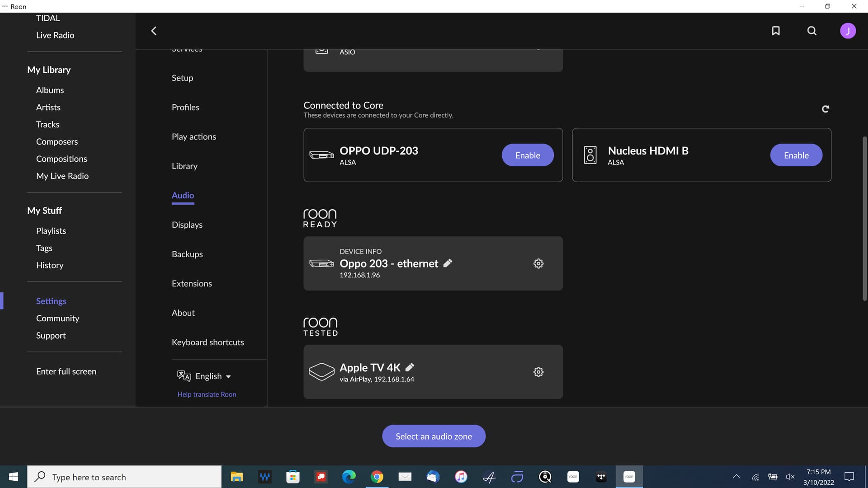Click the J profile avatar

pyautogui.click(x=848, y=31)
